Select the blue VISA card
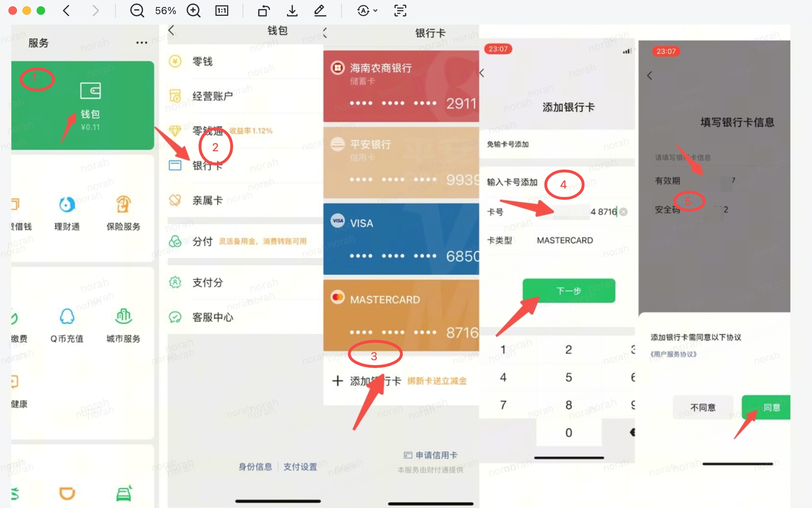The width and height of the screenshot is (812, 508). click(x=401, y=239)
